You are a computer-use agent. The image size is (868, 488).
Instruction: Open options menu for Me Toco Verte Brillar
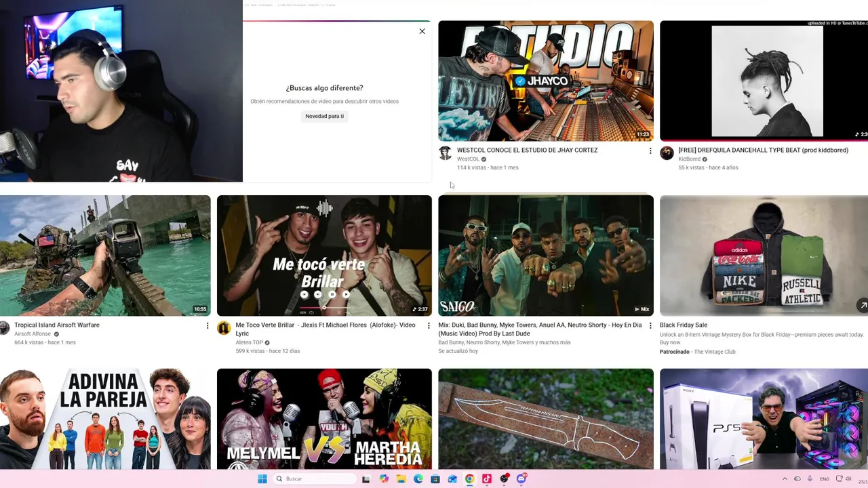tap(429, 326)
